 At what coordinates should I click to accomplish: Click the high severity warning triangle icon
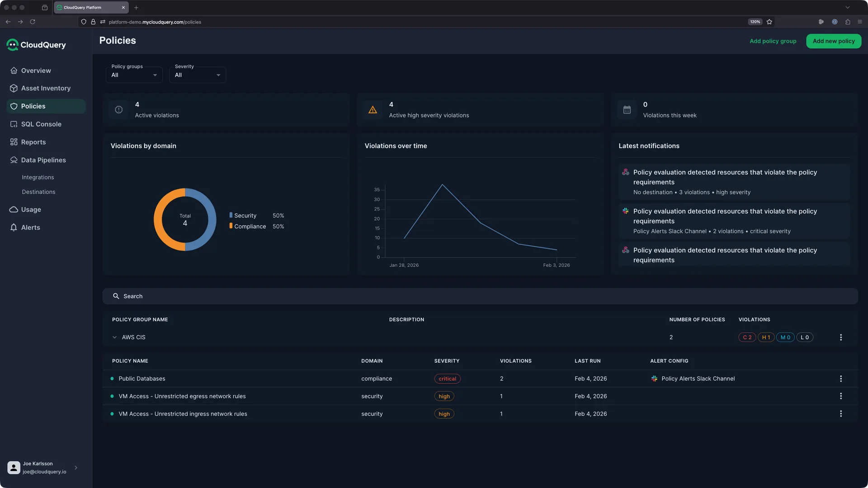click(373, 110)
